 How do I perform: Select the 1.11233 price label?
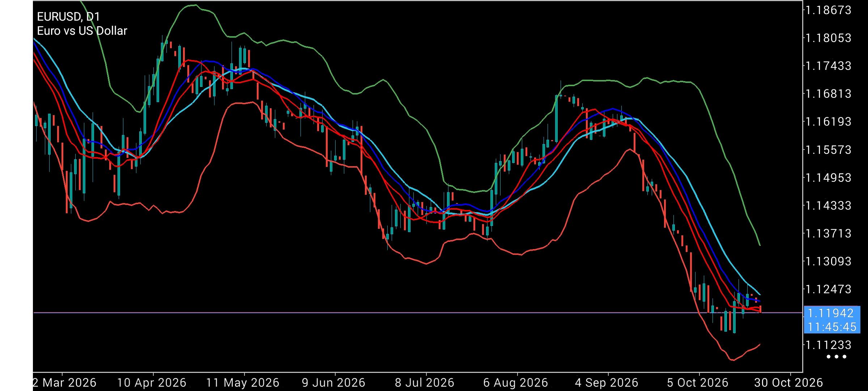click(x=828, y=345)
